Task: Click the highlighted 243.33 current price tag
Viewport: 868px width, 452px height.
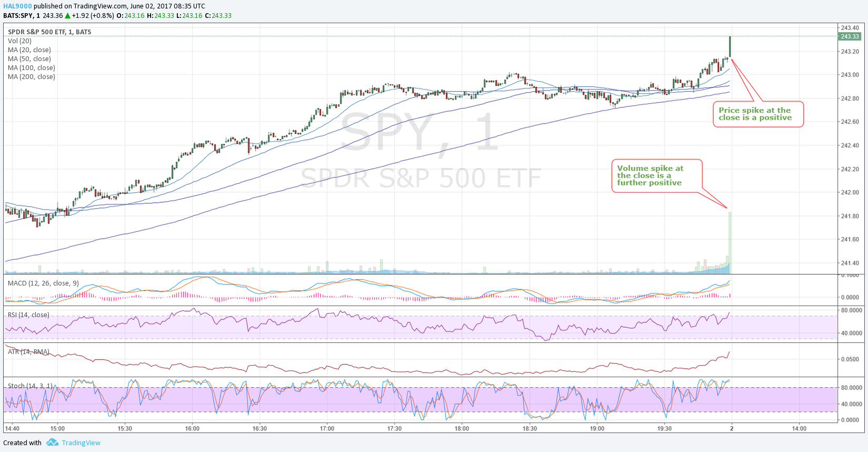Action: coord(850,36)
